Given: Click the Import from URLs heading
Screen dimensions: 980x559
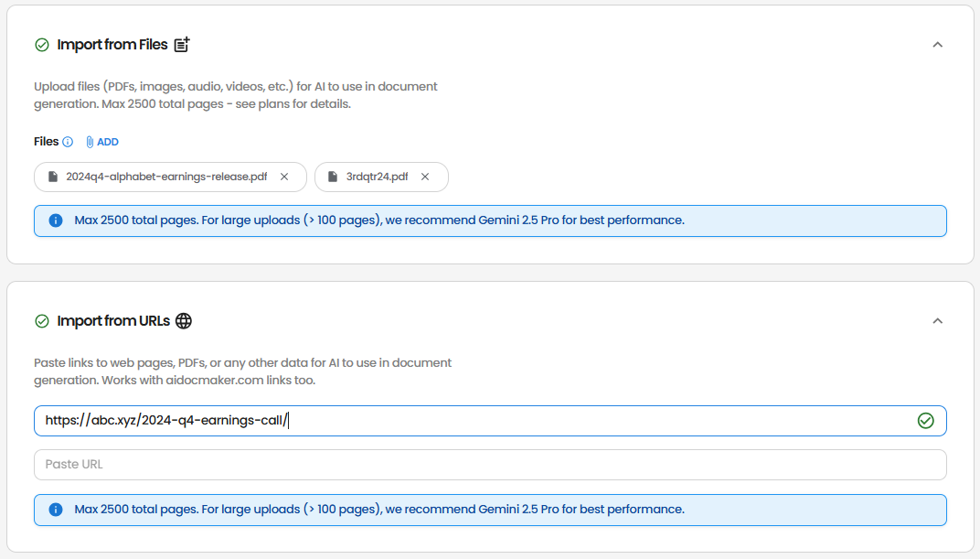Looking at the screenshot, I should [113, 321].
